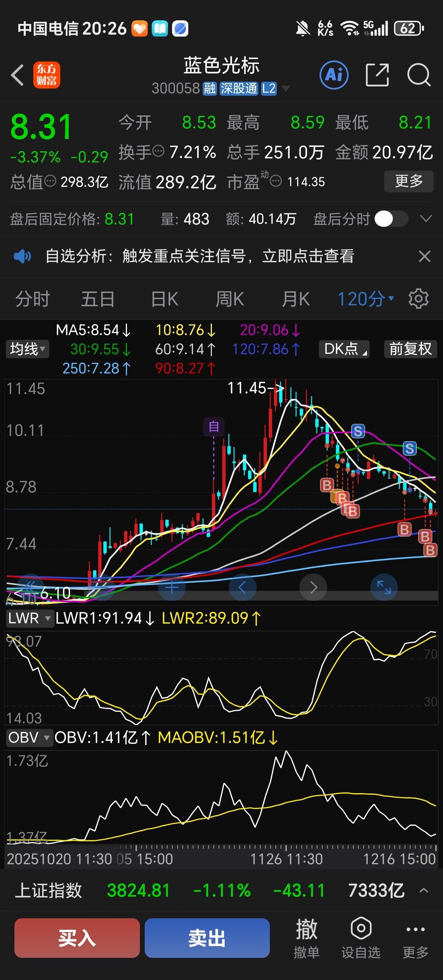Tap the upper S sell marker
The image size is (443, 980).
click(x=357, y=431)
